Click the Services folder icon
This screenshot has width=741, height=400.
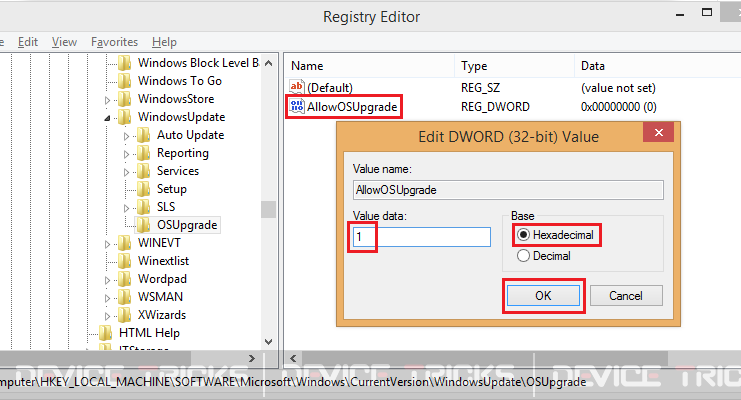tap(143, 171)
